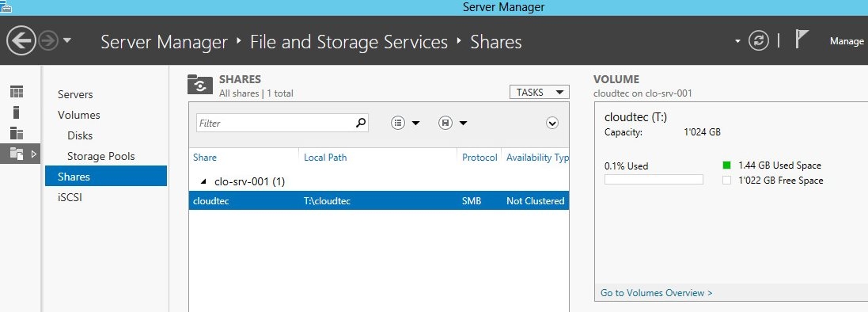Click the green Used Space swatch
The width and height of the screenshot is (868, 312).
tap(727, 166)
